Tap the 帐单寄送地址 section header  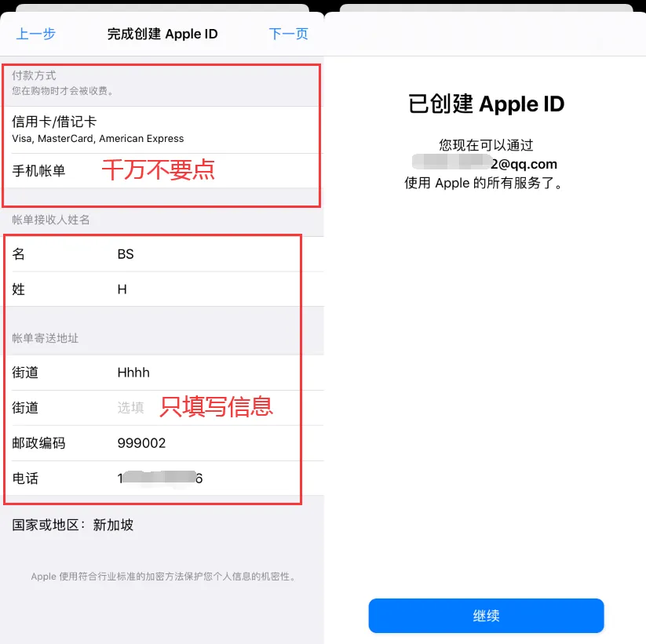click(46, 338)
